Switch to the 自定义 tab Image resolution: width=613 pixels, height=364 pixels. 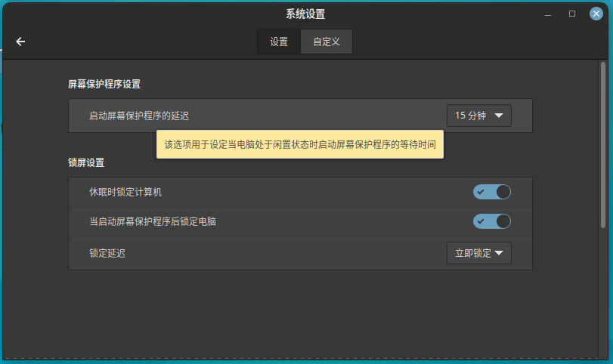pyautogui.click(x=327, y=42)
